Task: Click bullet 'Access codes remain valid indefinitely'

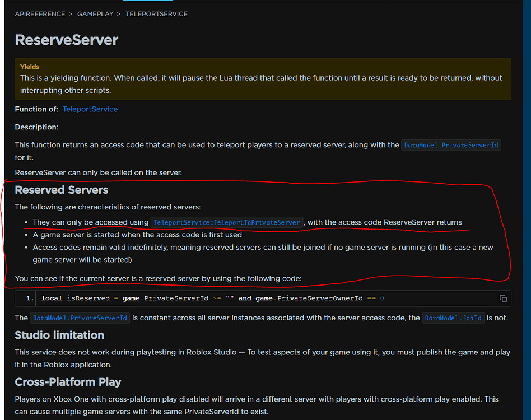Action: click(263, 254)
